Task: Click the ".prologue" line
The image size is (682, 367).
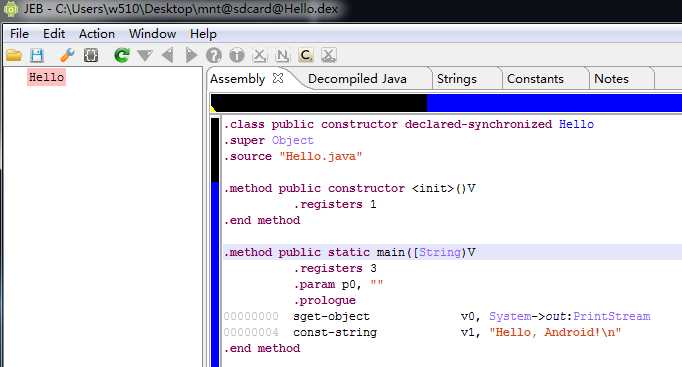Action: (x=324, y=300)
